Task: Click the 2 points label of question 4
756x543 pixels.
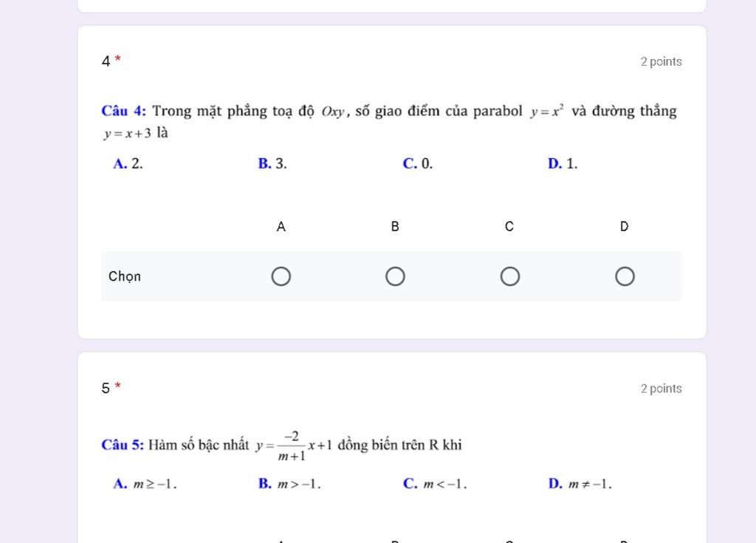Action: [661, 62]
